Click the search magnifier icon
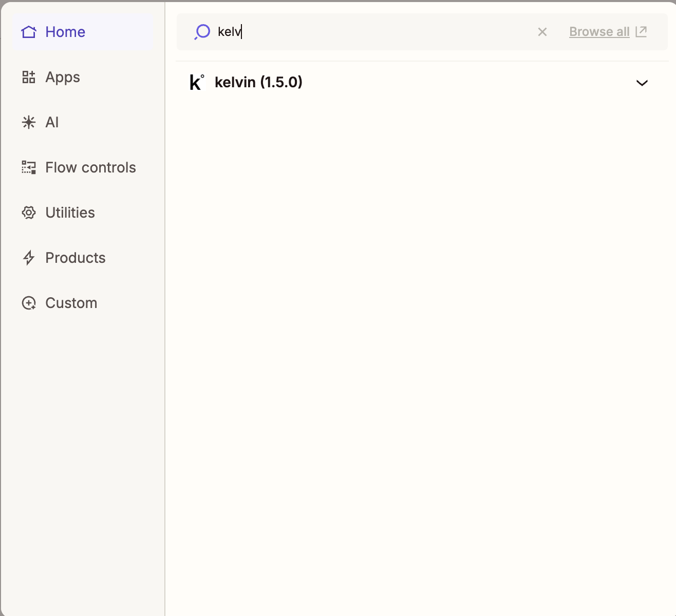Screen dimensions: 676x616 (x=202, y=32)
